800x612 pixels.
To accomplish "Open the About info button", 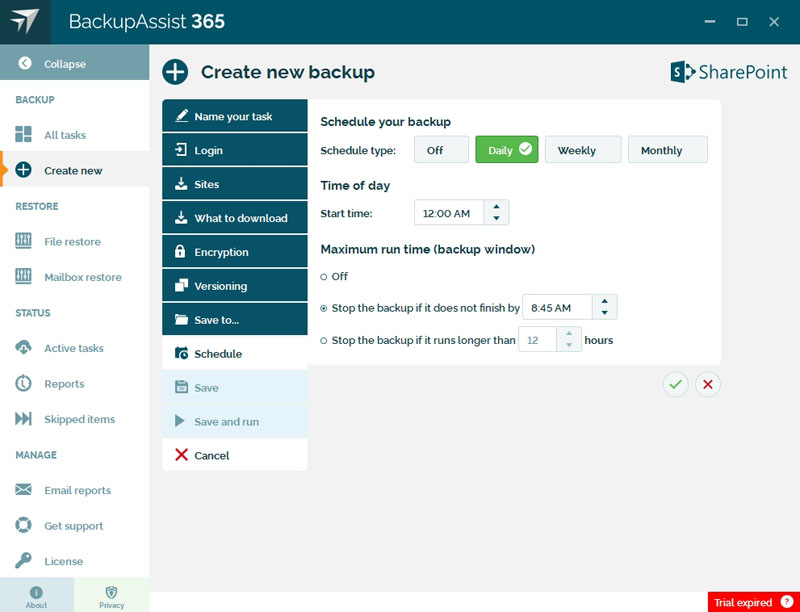I will point(37,595).
